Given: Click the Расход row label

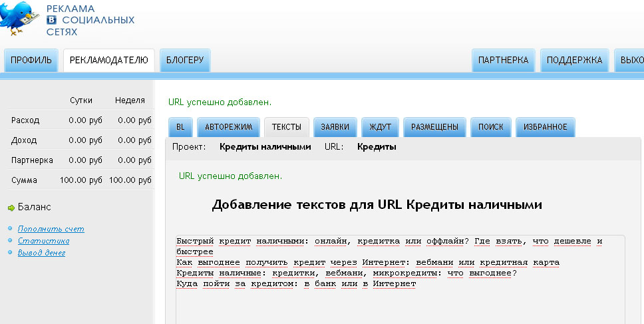Looking at the screenshot, I should pos(25,120).
